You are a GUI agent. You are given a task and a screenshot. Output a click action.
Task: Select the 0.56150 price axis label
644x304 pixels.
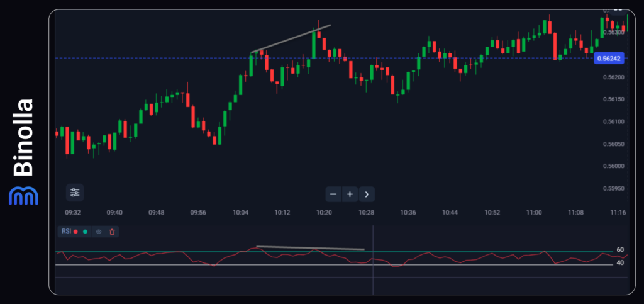613,99
